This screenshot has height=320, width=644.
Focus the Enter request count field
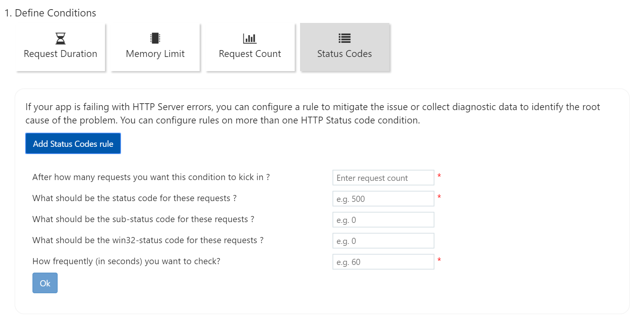pos(383,178)
